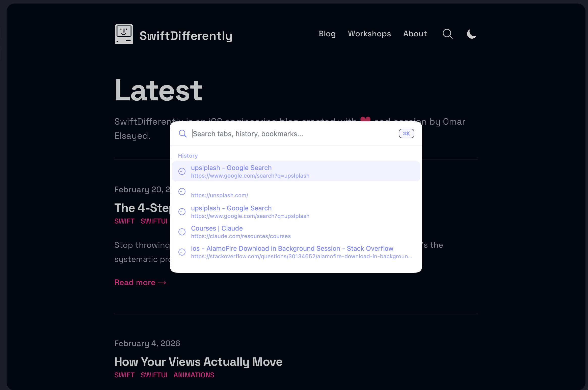The height and width of the screenshot is (390, 588).
Task: Go to the About page
Action: [x=415, y=34]
